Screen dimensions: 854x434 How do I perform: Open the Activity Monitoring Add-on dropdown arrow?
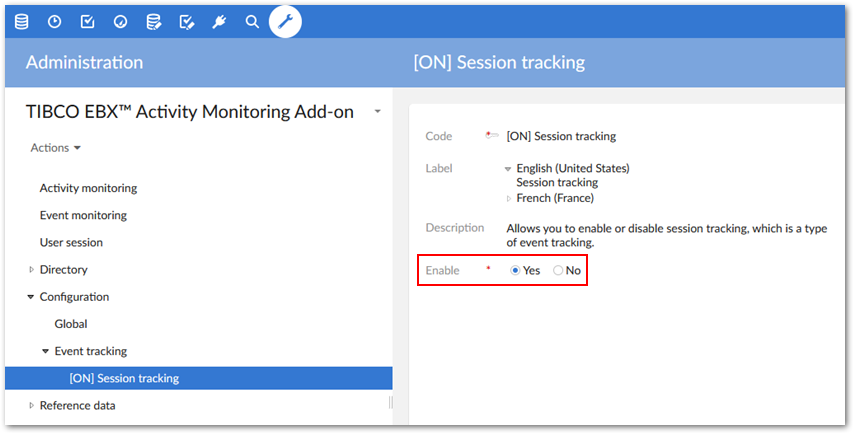[x=377, y=112]
